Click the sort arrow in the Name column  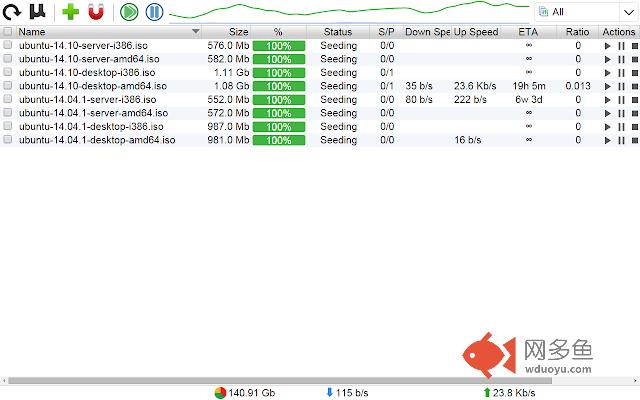pyautogui.click(x=196, y=31)
